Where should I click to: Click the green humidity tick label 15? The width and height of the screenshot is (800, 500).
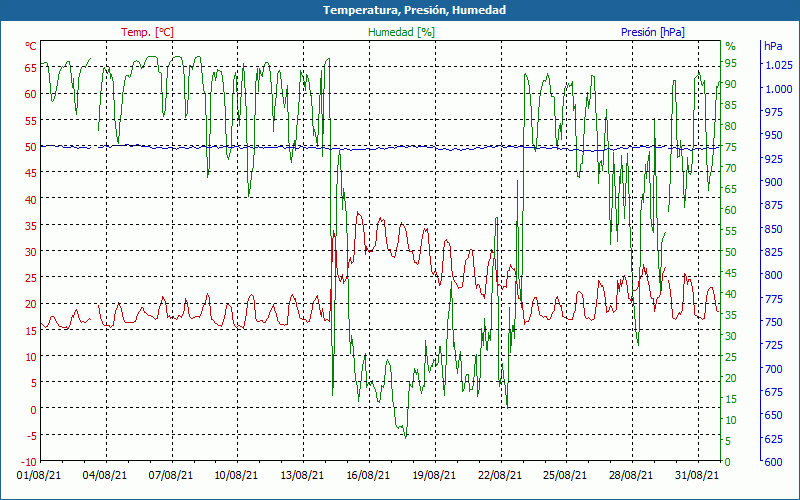pos(731,399)
